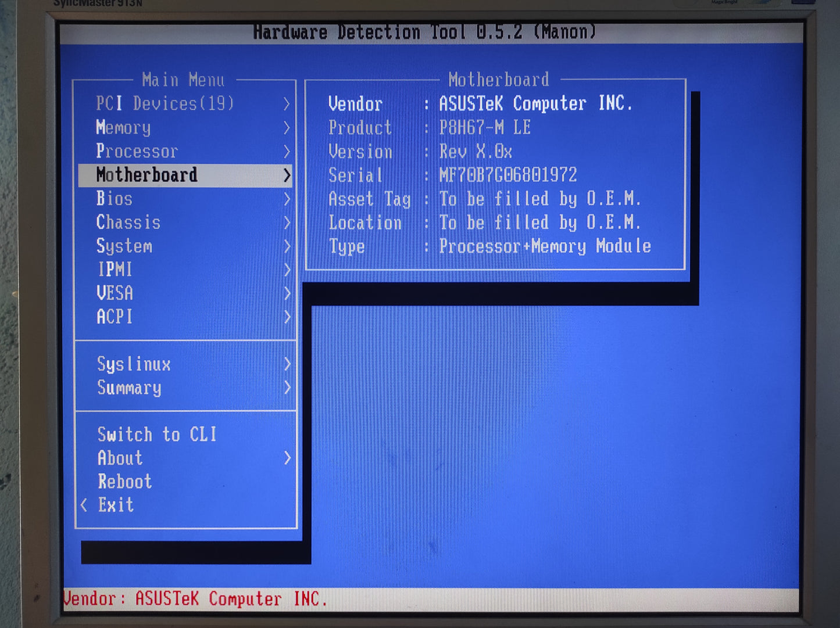Viewport: 840px width, 628px height.
Task: Click the Reboot option
Action: pyautogui.click(x=125, y=482)
